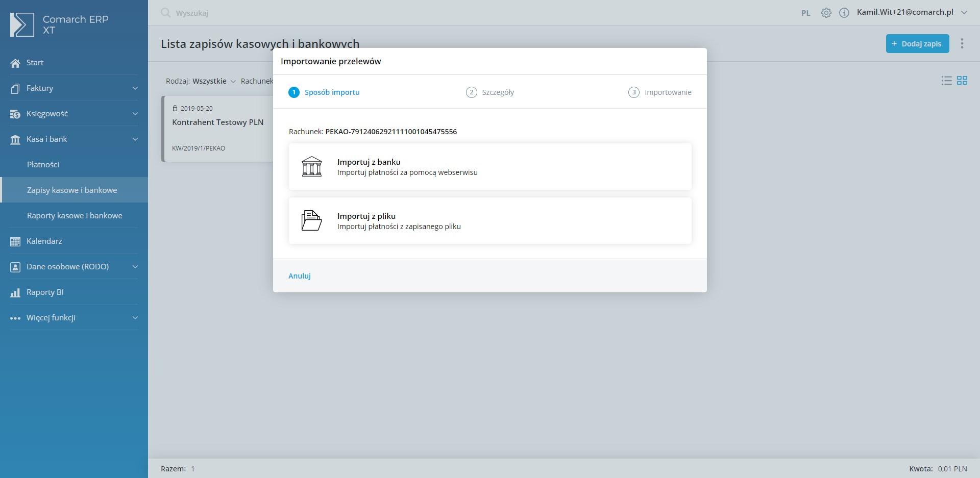Click the bank building icon in dialog

pyautogui.click(x=312, y=167)
